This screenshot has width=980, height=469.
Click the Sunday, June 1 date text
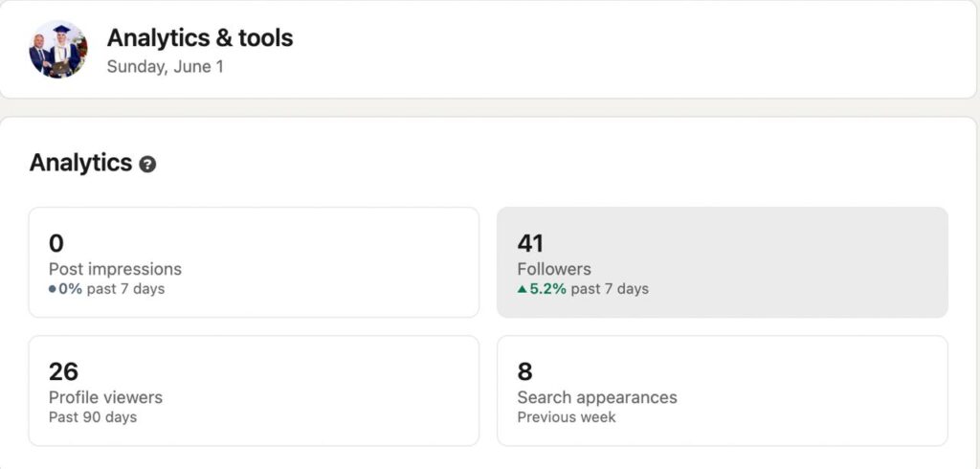click(165, 67)
